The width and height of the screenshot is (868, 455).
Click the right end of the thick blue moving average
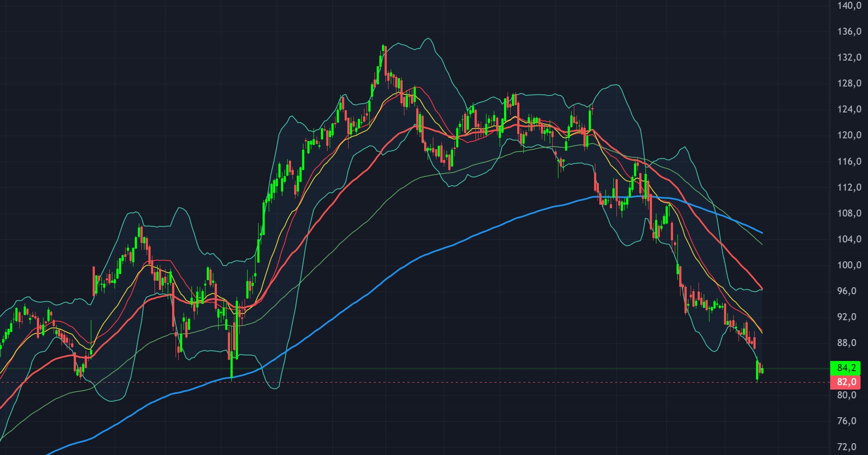[x=761, y=232]
